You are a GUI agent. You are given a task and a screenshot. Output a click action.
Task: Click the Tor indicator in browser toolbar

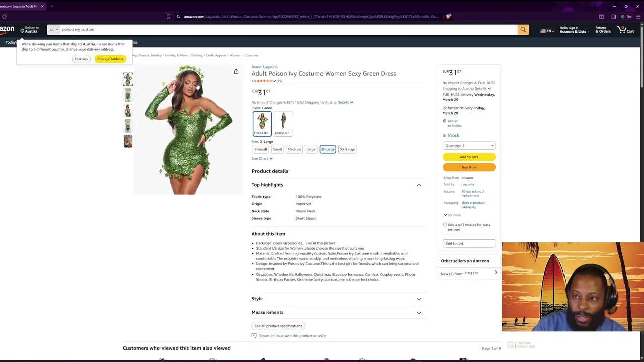pyautogui.click(x=626, y=17)
